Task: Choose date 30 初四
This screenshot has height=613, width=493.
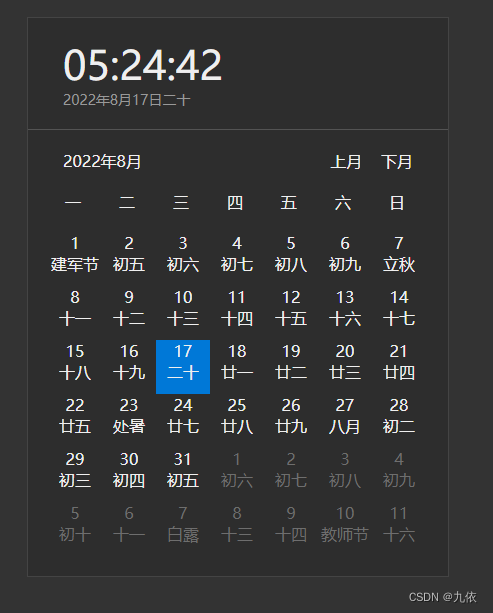Action: (129, 470)
